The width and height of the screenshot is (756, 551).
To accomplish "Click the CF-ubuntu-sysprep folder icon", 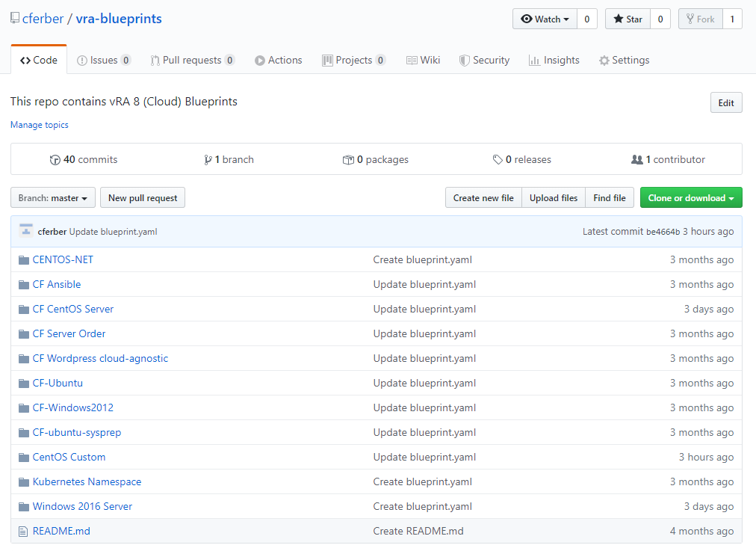I will (x=24, y=433).
